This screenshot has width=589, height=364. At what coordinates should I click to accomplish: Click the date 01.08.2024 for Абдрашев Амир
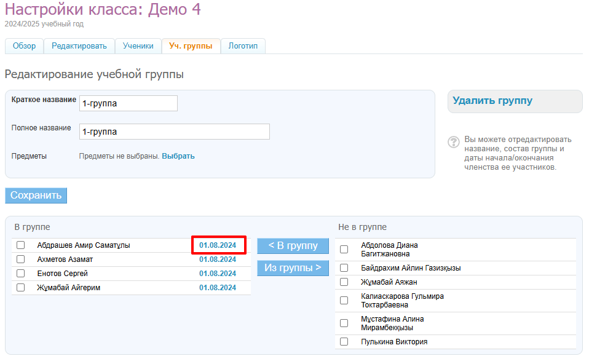(218, 245)
